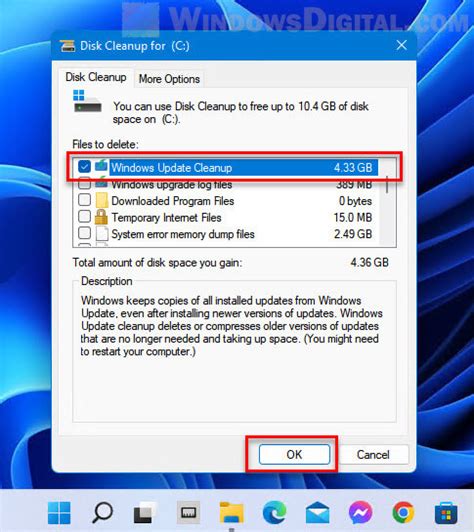Select the Downloaded Program Files row text

tap(173, 201)
